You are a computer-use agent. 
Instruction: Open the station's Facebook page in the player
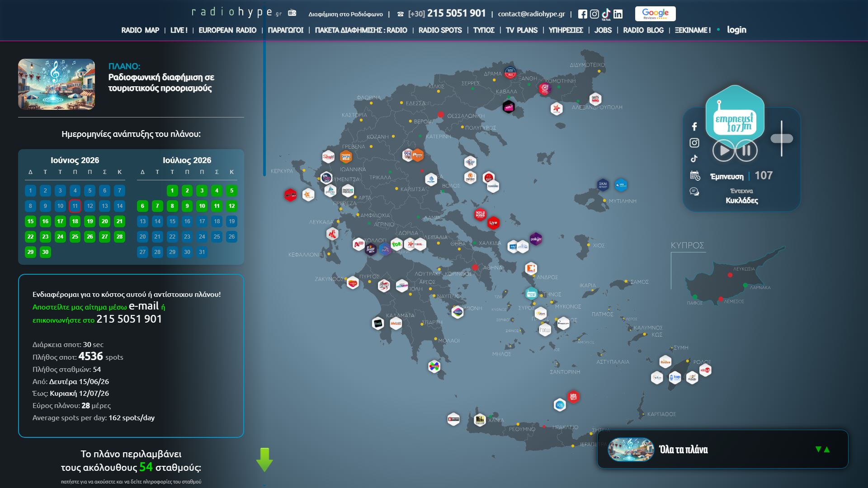tap(694, 127)
